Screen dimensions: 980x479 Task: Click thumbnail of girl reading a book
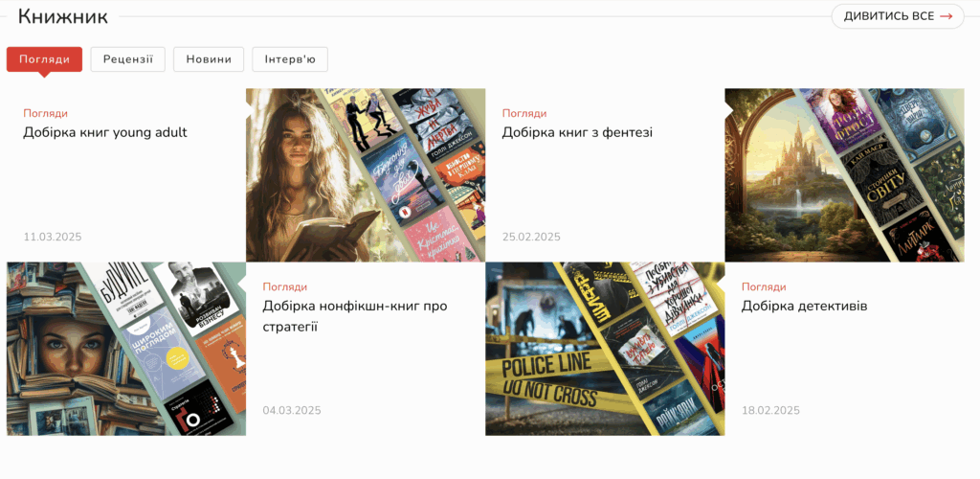click(366, 175)
